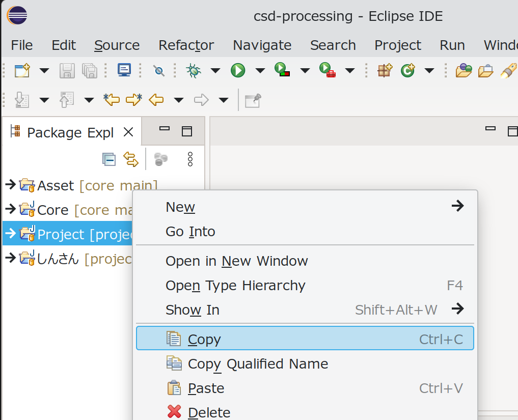Expand the Core project tree node
The width and height of the screenshot is (518, 420).
[10, 209]
